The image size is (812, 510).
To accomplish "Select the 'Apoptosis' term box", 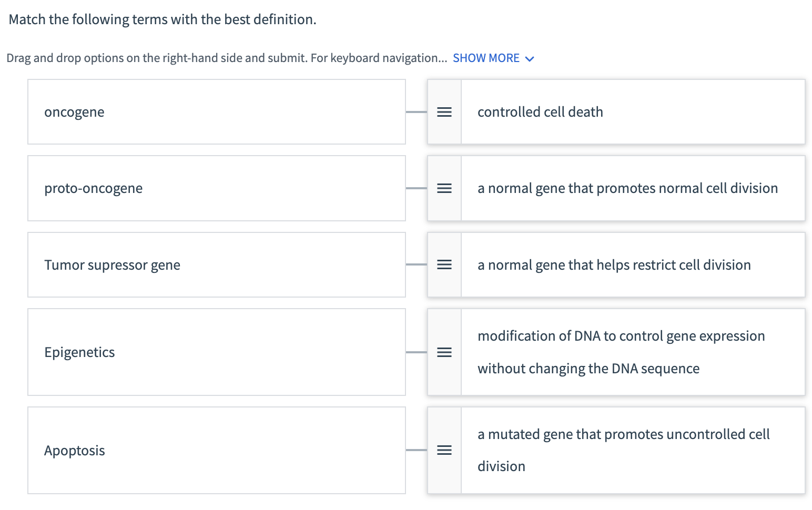I will (x=216, y=450).
